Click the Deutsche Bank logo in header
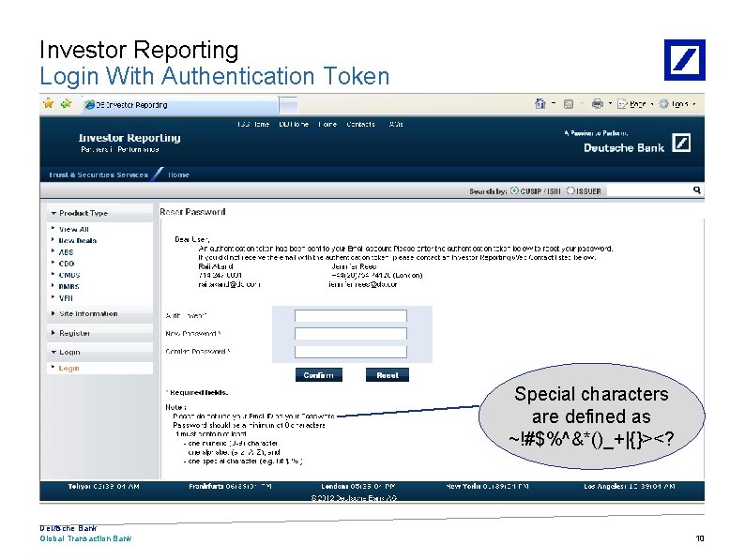The height and width of the screenshot is (560, 745). coord(681,143)
